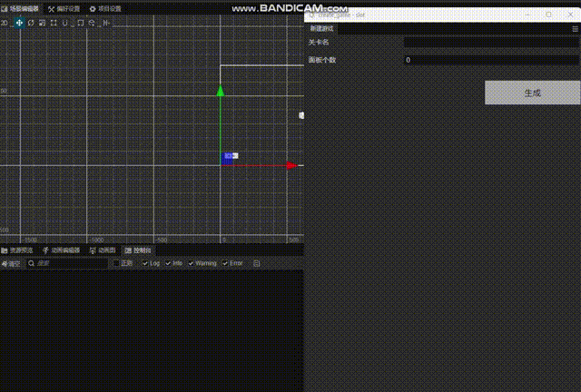Click the 生成 generate button

533,93
